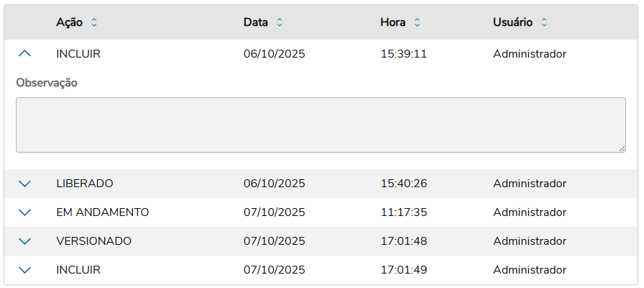Click the Data column header label

(256, 22)
